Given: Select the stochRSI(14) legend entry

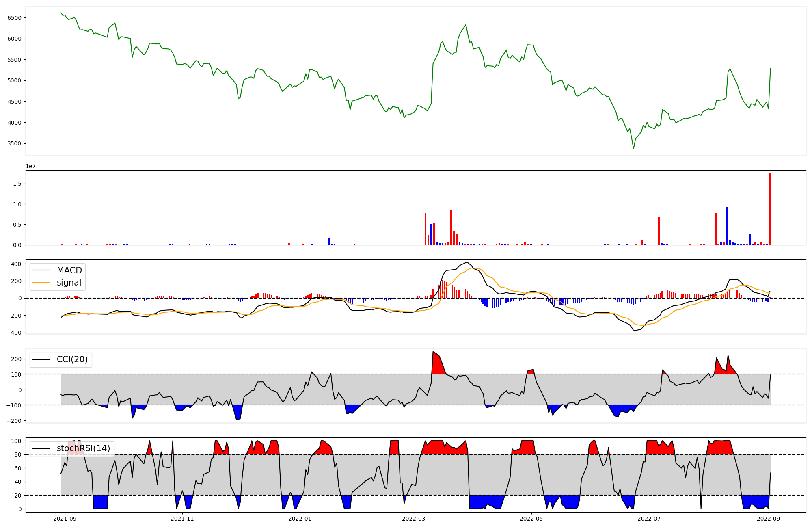Looking at the screenshot, I should tap(83, 448).
